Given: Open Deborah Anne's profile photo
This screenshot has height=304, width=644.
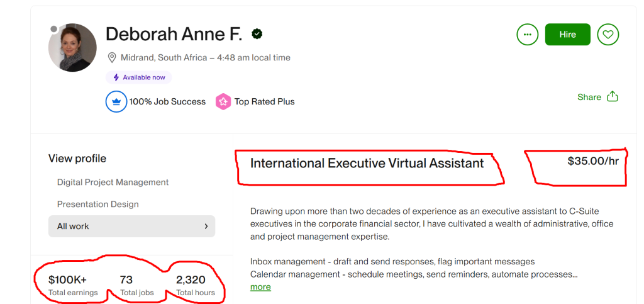Looking at the screenshot, I should [73, 48].
